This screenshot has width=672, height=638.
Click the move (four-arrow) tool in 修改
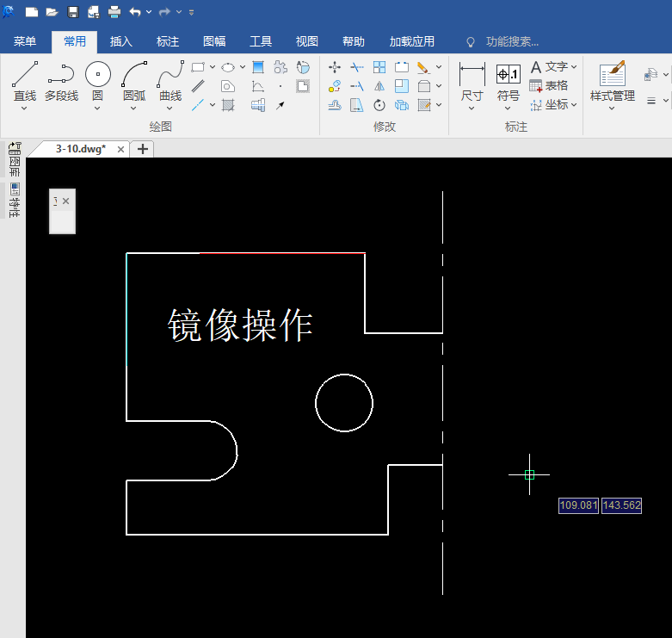(335, 67)
